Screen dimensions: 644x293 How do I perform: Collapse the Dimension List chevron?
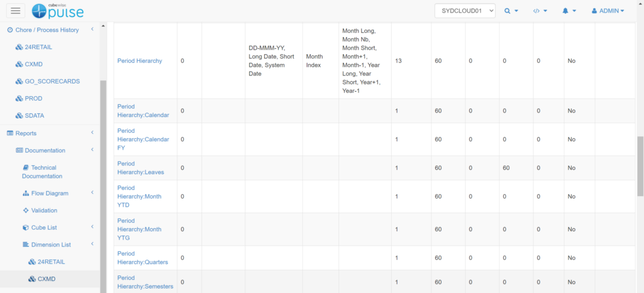(x=92, y=245)
